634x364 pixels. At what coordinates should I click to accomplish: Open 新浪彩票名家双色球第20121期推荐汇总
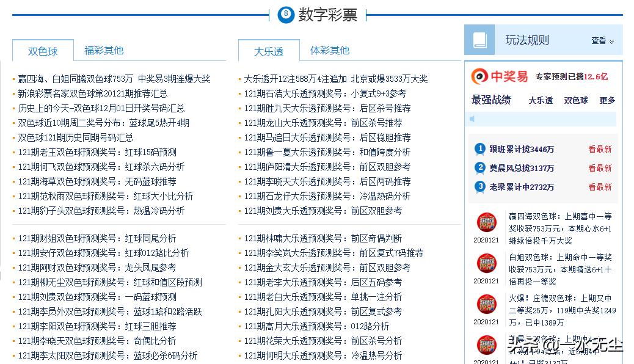(x=93, y=94)
